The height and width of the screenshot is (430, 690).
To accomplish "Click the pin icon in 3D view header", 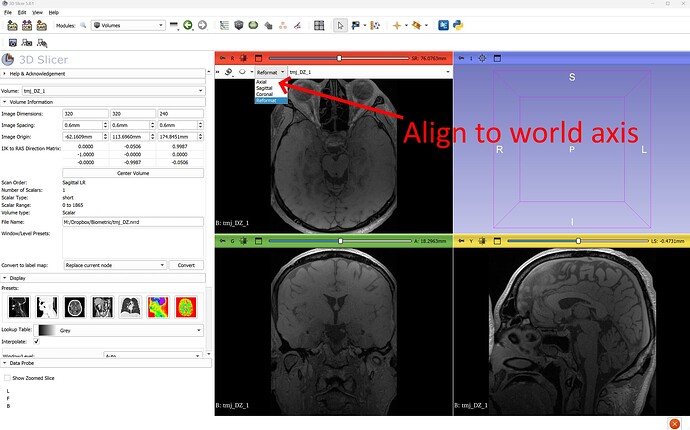I will point(460,58).
